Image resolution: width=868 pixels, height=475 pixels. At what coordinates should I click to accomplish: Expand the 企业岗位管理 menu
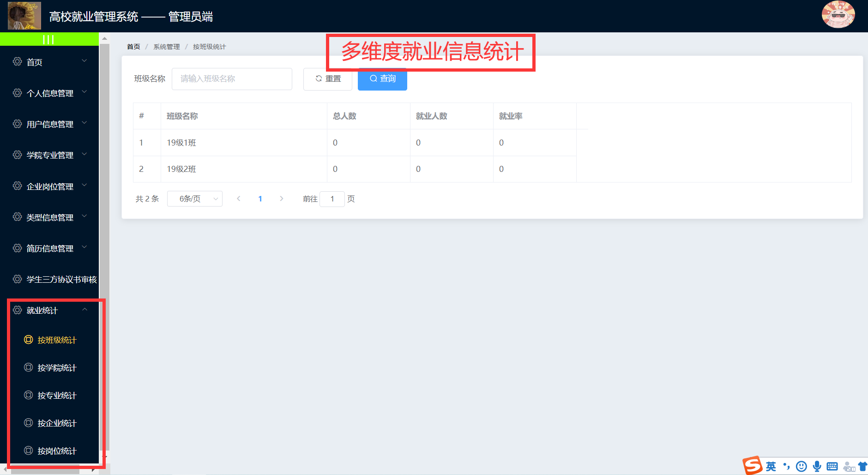click(x=50, y=187)
